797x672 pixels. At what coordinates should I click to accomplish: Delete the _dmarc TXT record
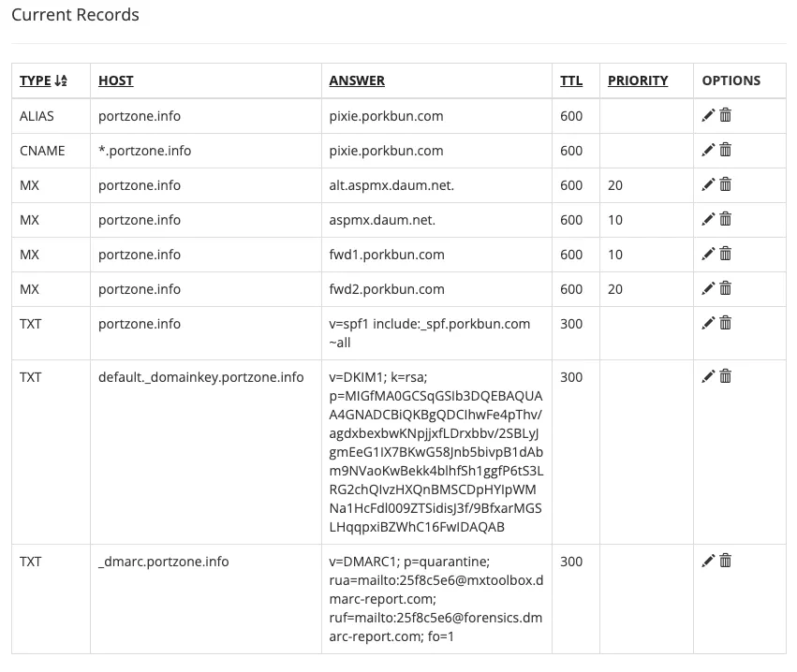point(726,561)
